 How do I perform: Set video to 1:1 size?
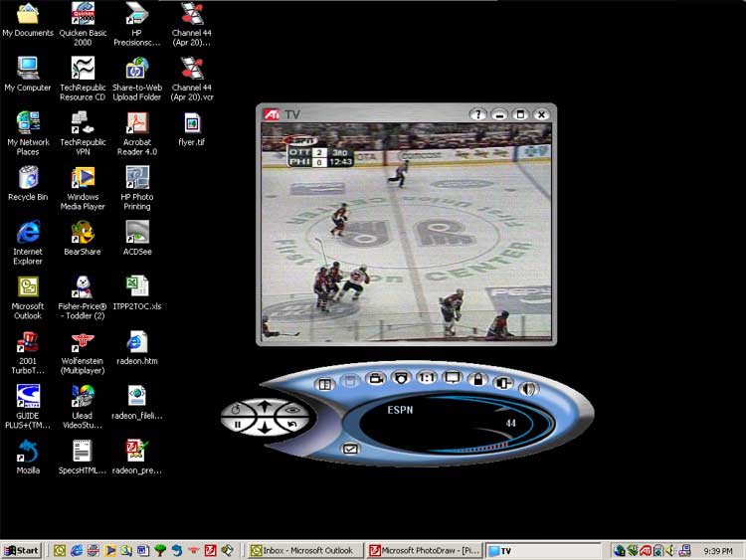click(427, 378)
